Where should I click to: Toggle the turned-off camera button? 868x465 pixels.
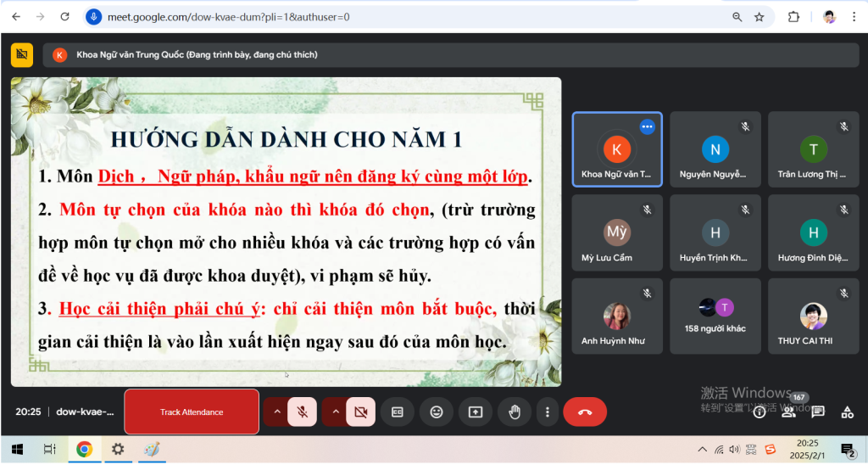pyautogui.click(x=361, y=412)
